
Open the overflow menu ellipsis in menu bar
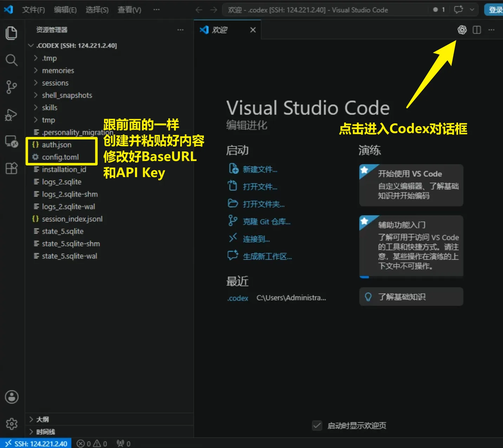coord(156,10)
